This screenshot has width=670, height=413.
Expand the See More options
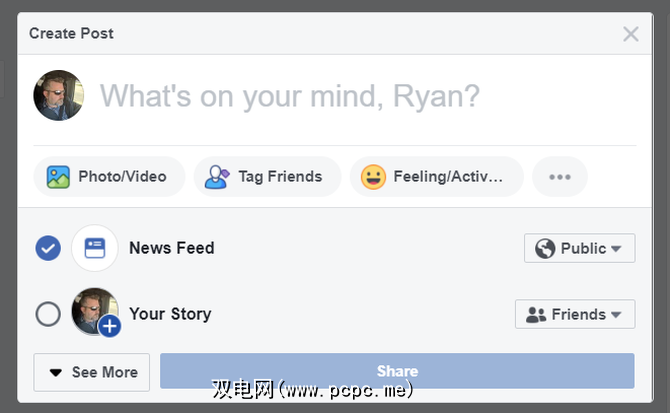pyautogui.click(x=92, y=372)
